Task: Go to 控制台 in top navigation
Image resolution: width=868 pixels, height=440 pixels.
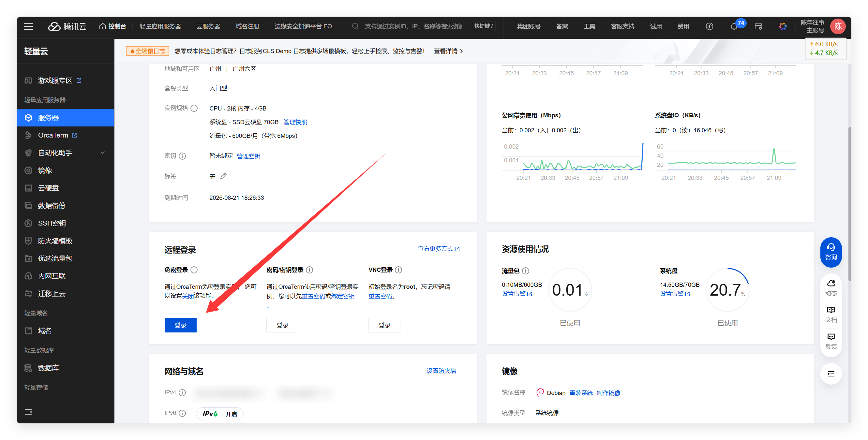Action: [x=112, y=26]
